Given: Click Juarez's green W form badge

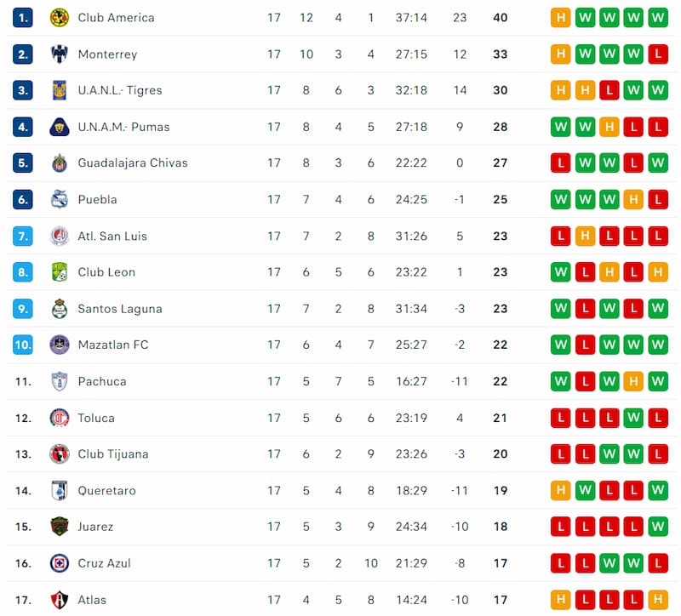Looking at the screenshot, I should (x=657, y=527).
